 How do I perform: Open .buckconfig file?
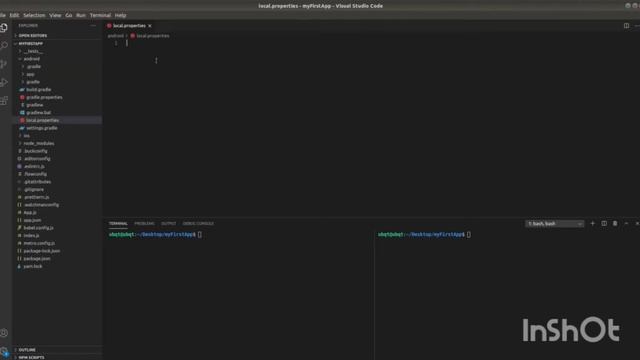(36, 151)
